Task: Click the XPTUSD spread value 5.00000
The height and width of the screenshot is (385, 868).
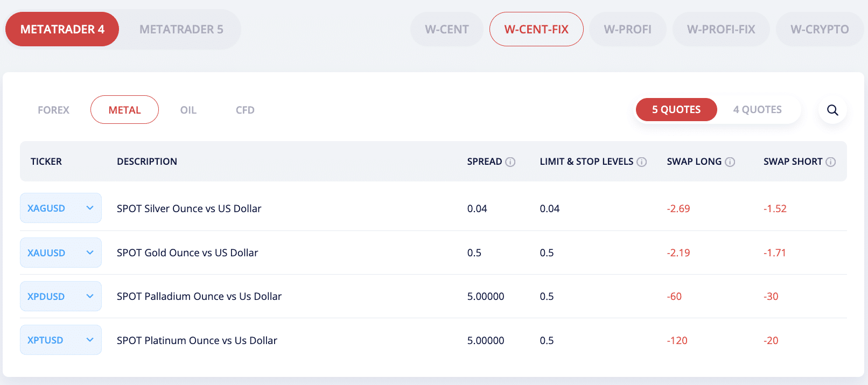Action: [486, 340]
